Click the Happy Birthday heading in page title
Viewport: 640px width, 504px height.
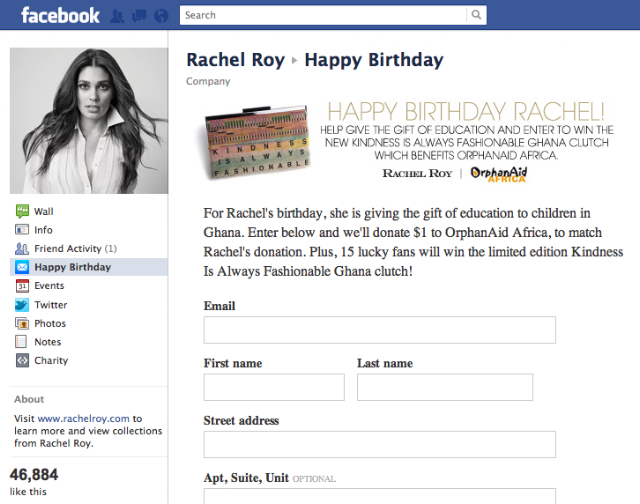[x=374, y=60]
